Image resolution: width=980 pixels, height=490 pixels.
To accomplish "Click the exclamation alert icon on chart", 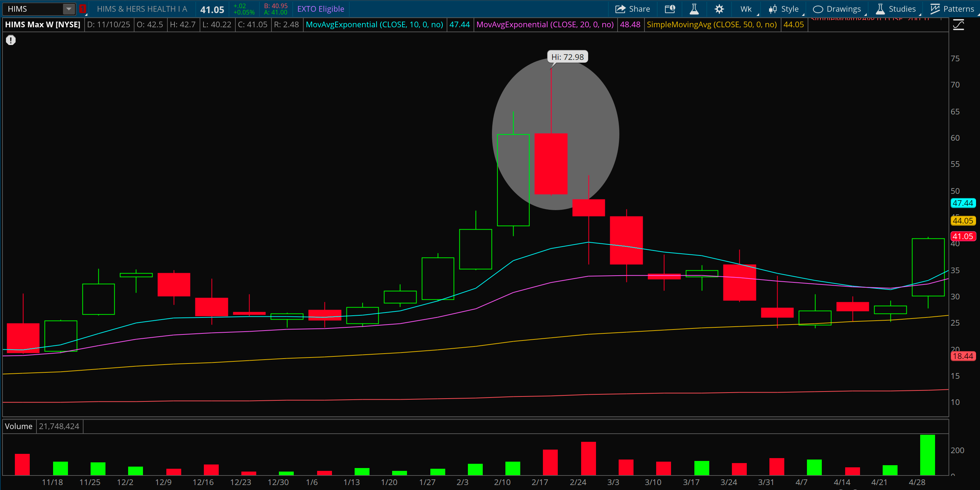I will pos(11,40).
